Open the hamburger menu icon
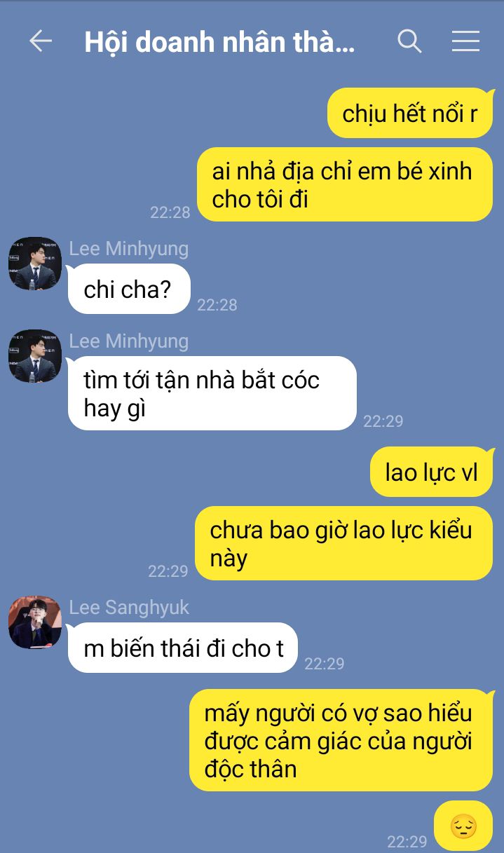The width and height of the screenshot is (504, 853). [x=465, y=41]
